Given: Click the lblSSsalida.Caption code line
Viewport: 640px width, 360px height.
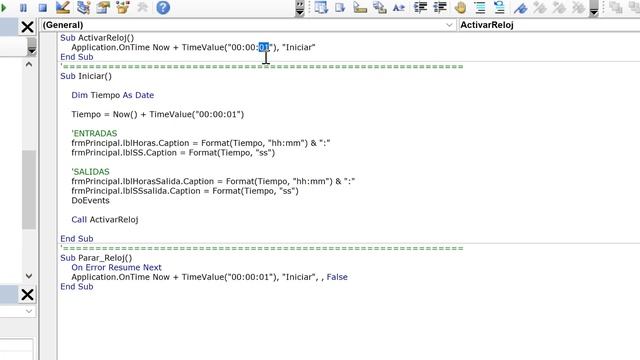Looking at the screenshot, I should click(x=185, y=191).
